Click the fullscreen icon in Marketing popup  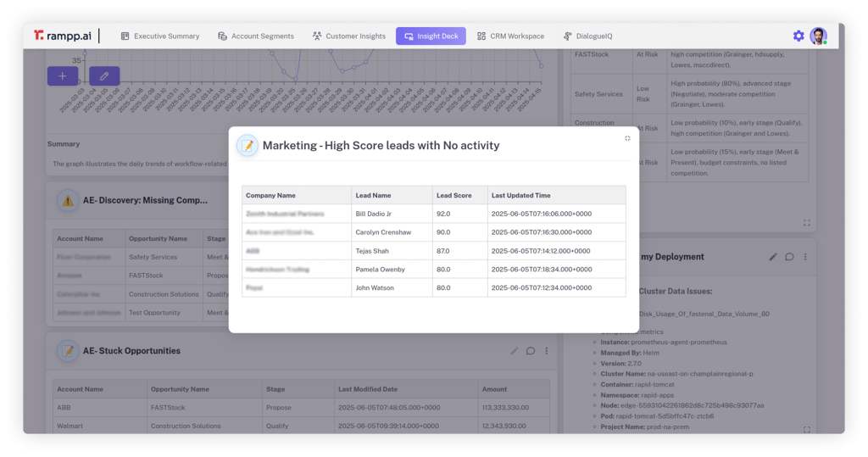627,138
